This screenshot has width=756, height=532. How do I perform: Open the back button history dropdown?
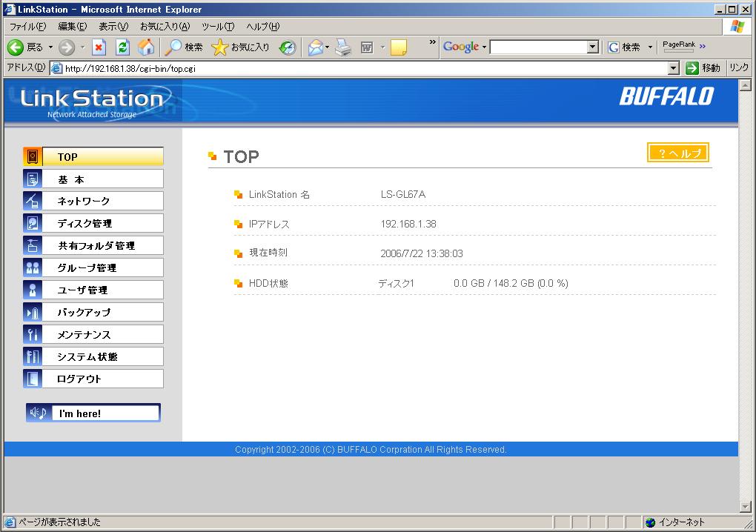coord(50,47)
